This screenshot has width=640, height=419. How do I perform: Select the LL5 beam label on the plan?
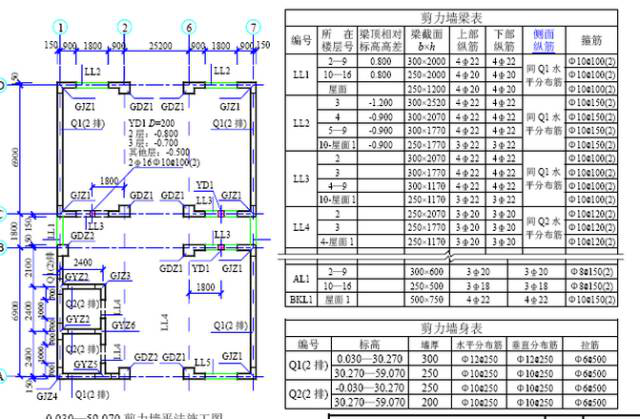202,362
